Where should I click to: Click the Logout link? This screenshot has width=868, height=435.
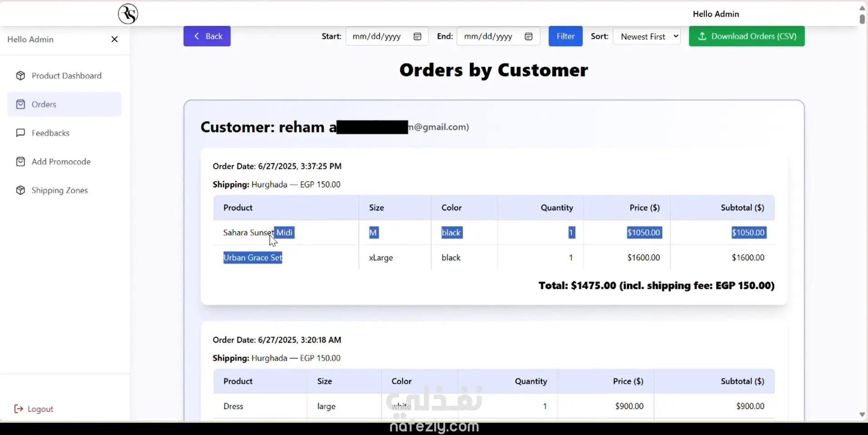pos(34,409)
